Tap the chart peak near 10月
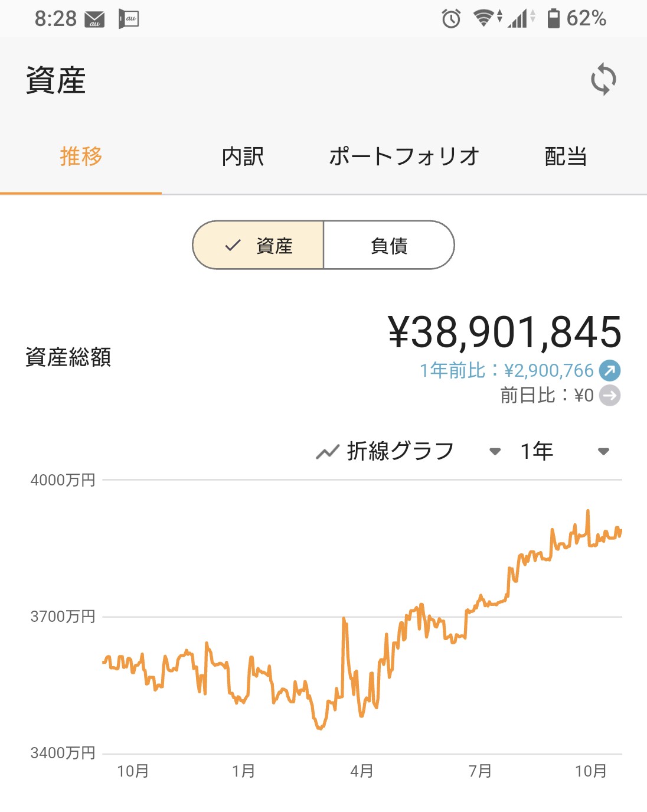The image size is (647, 812). [588, 511]
